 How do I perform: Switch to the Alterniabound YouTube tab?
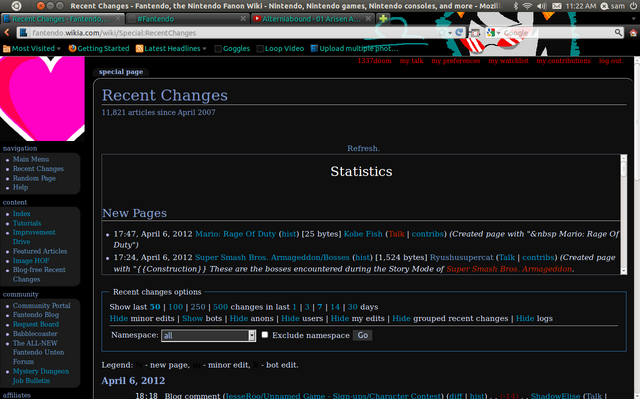(x=312, y=19)
